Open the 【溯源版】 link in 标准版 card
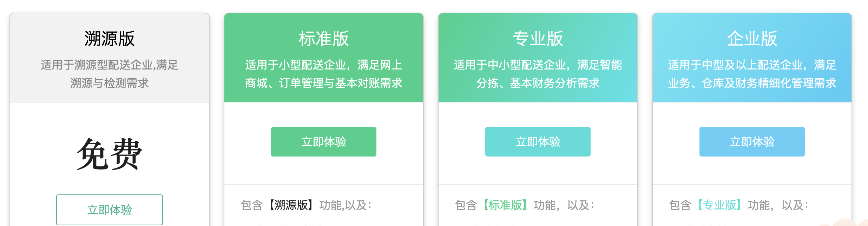This screenshot has height=226, width=868. [x=291, y=205]
